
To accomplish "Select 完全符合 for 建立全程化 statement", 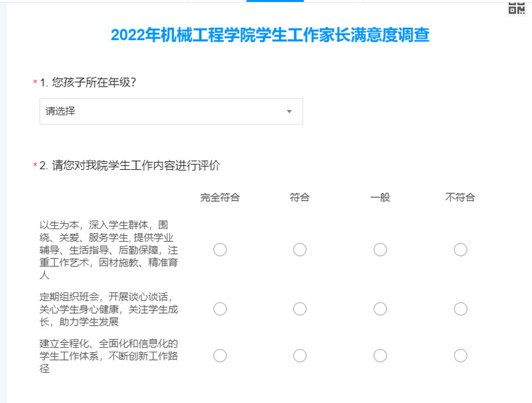I will 220,356.
